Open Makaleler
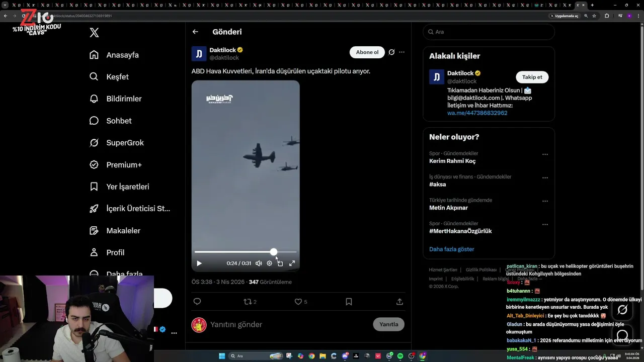Screen dimensions: 644x362 click(x=115, y=230)
